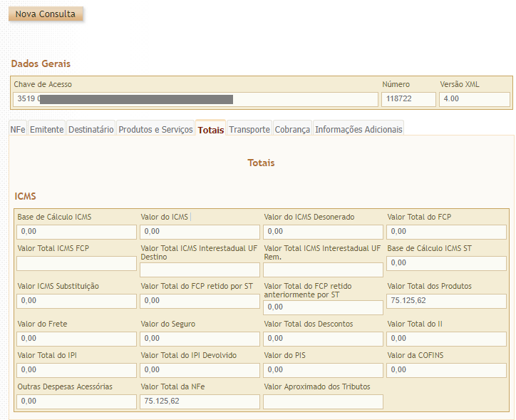This screenshot has width=516, height=420.
Task: Click the Valor Total dos Produtos field
Action: (446, 301)
